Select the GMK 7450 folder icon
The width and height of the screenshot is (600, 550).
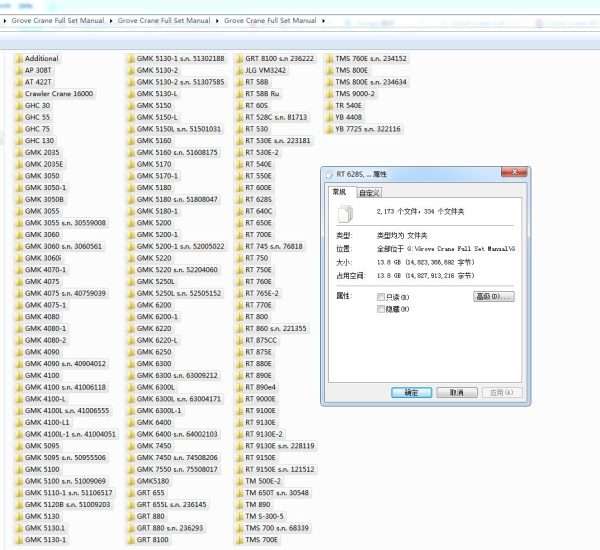pos(131,446)
